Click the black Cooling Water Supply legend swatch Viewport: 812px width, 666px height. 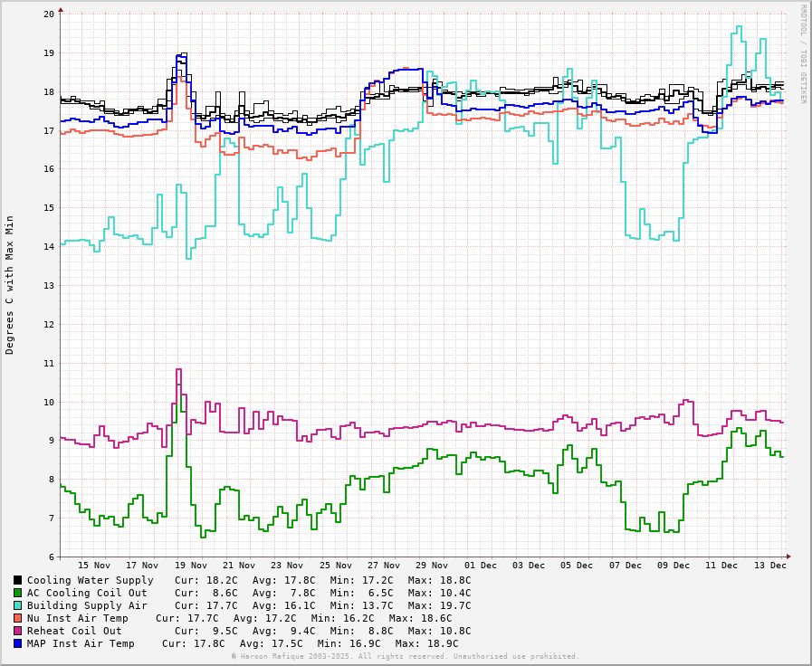[17, 580]
